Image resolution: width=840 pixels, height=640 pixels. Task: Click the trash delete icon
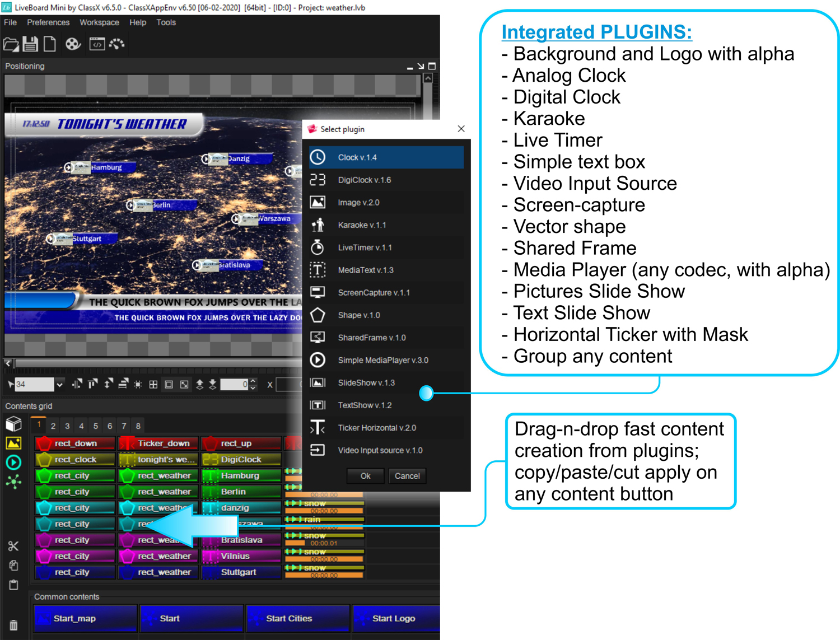[x=13, y=625]
